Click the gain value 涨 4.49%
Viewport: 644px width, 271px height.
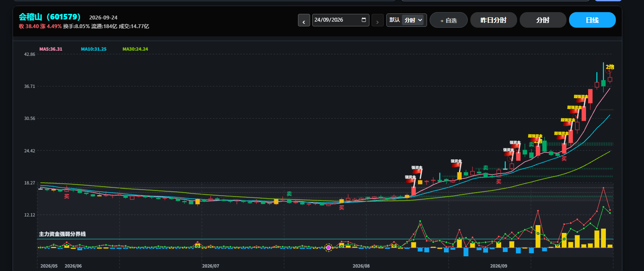(51, 26)
